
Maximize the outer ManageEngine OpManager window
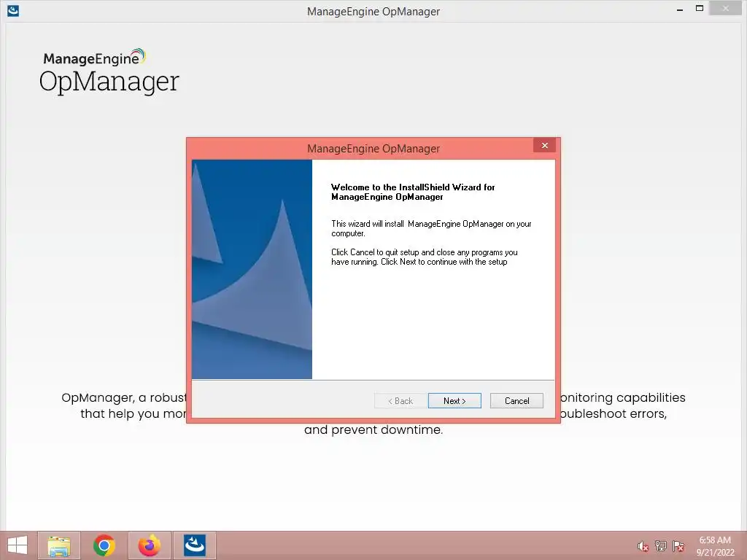[x=700, y=9]
